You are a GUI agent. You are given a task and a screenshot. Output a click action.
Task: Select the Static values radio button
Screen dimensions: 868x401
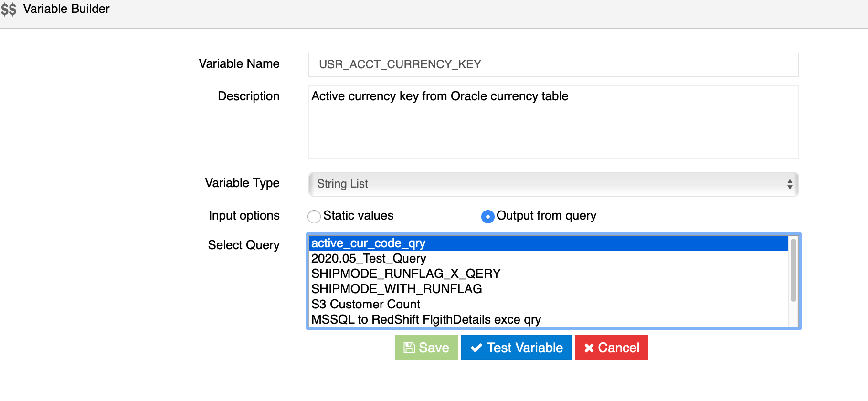314,217
